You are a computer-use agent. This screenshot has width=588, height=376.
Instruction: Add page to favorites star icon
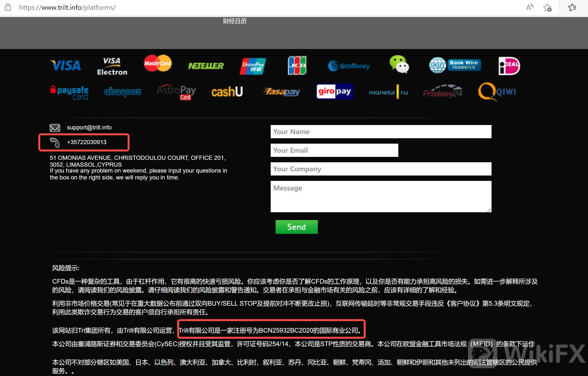[548, 8]
